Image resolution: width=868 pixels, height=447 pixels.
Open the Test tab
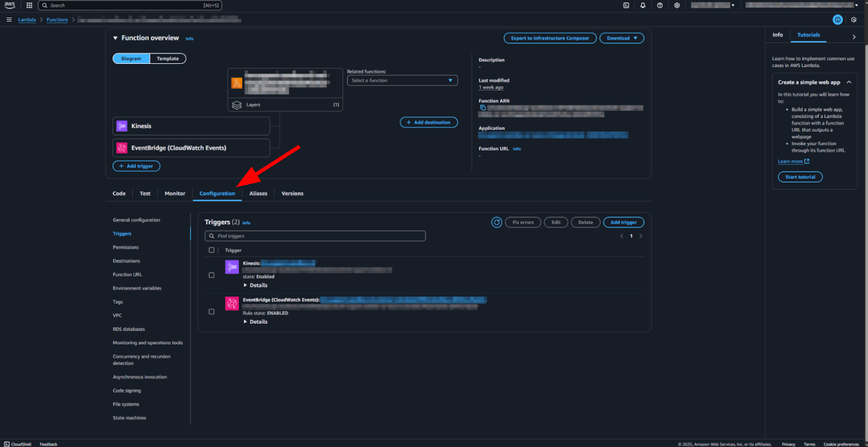tap(145, 194)
